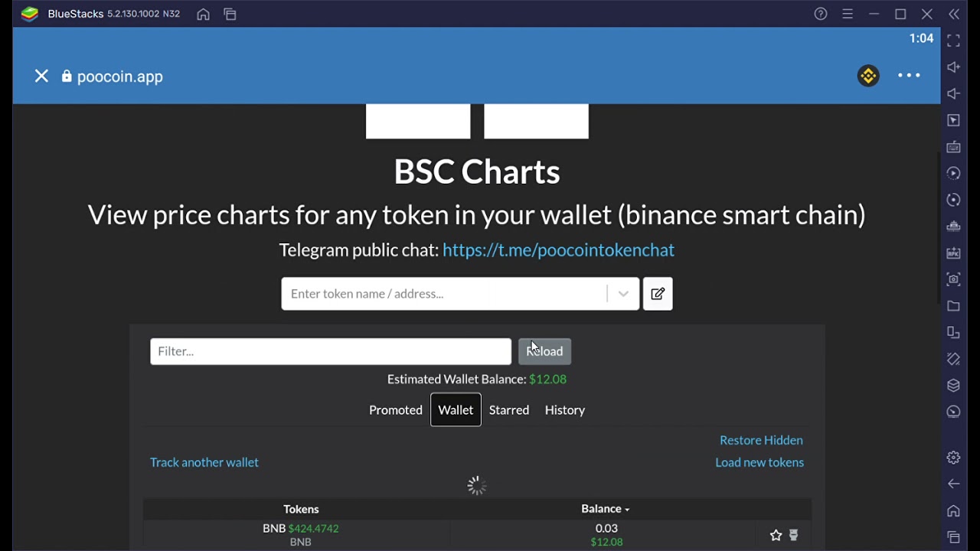
Task: Expand the token name dropdown arrow
Action: tap(623, 294)
